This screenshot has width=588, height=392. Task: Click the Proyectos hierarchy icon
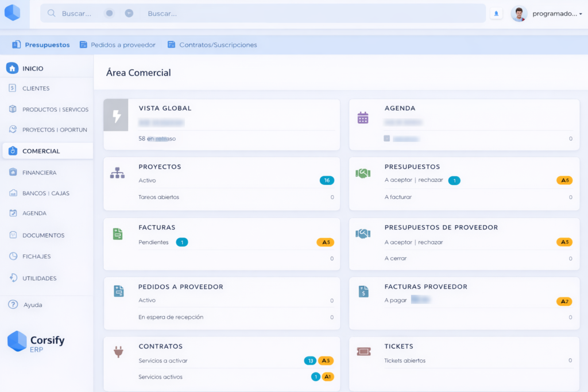point(117,173)
